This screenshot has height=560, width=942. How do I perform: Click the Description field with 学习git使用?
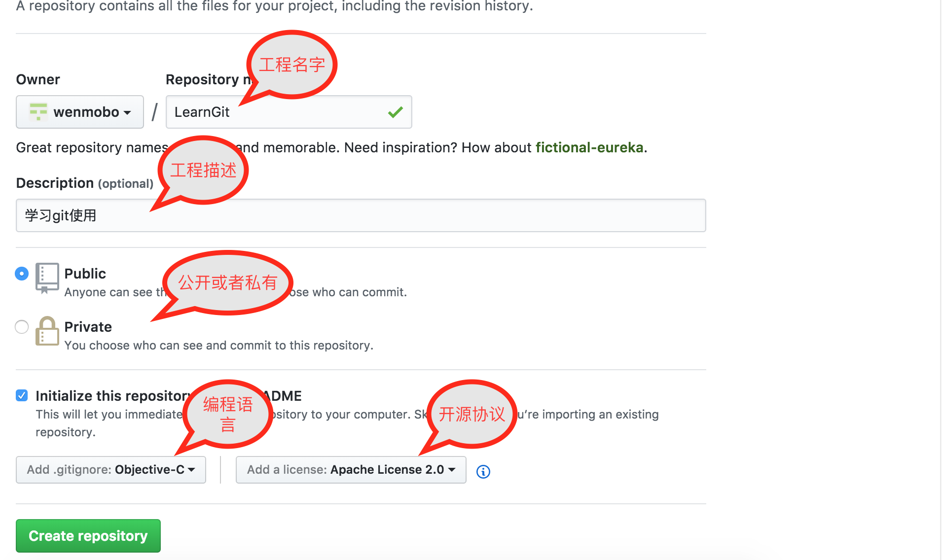361,215
